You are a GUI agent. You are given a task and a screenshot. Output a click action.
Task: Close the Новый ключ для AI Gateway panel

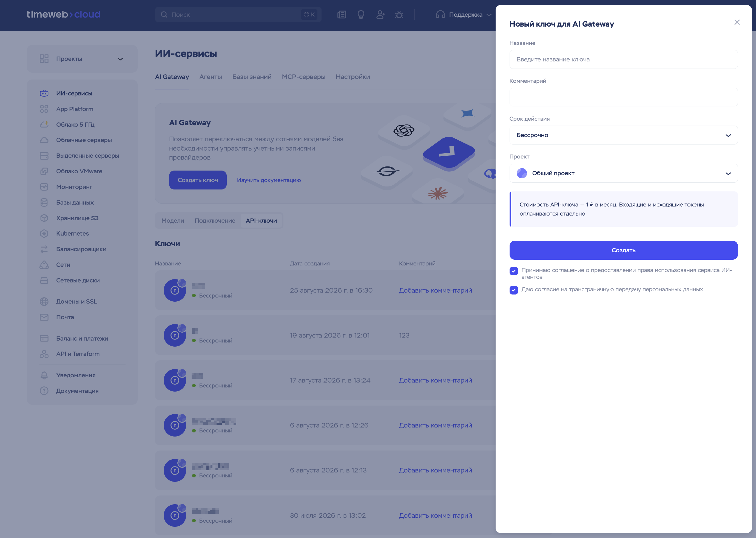tap(737, 22)
